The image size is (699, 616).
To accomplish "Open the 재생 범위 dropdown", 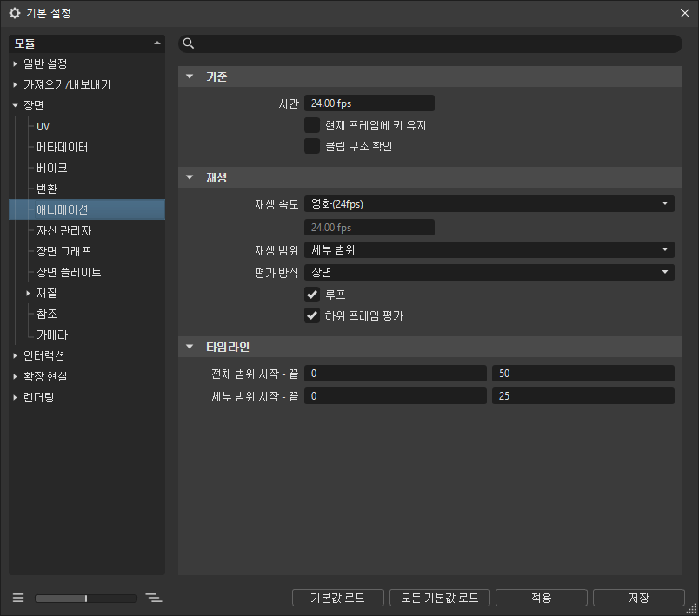I will click(x=489, y=249).
